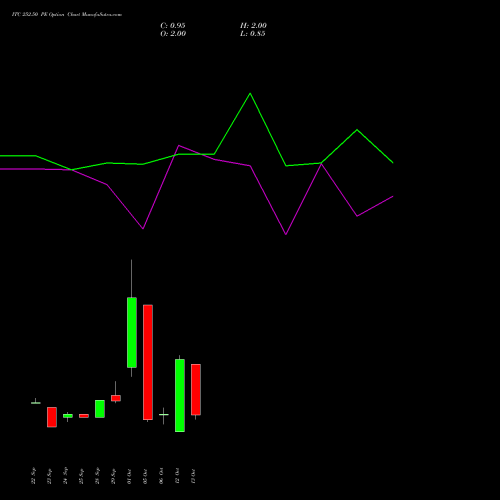Select the first tiny candle above 22 Sep
Screen dimensions: 500x500
pos(36,403)
